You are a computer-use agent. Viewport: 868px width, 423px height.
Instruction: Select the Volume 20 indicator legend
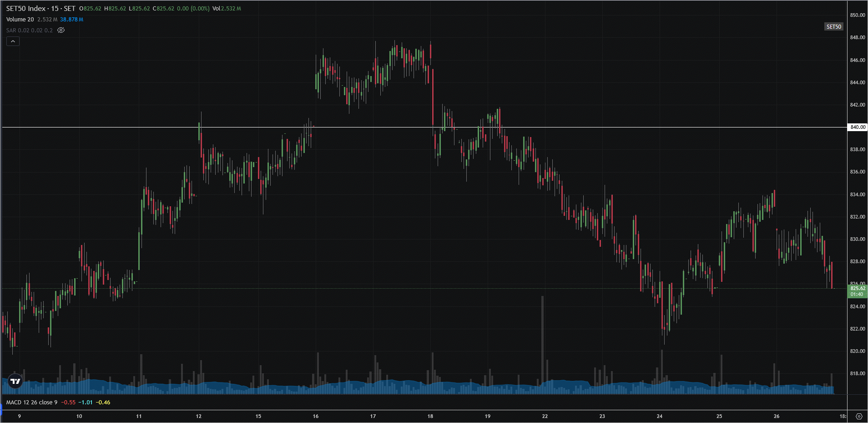pos(20,20)
